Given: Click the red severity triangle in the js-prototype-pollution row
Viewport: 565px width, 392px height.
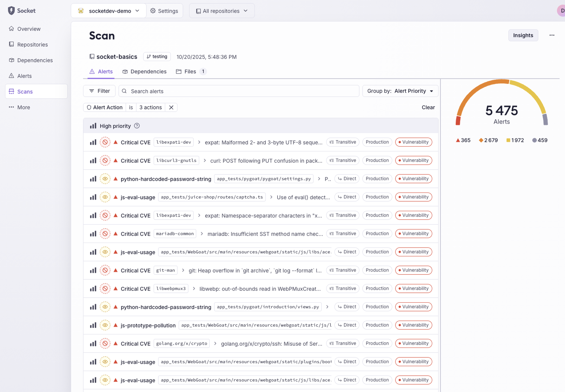Looking at the screenshot, I should [115, 325].
